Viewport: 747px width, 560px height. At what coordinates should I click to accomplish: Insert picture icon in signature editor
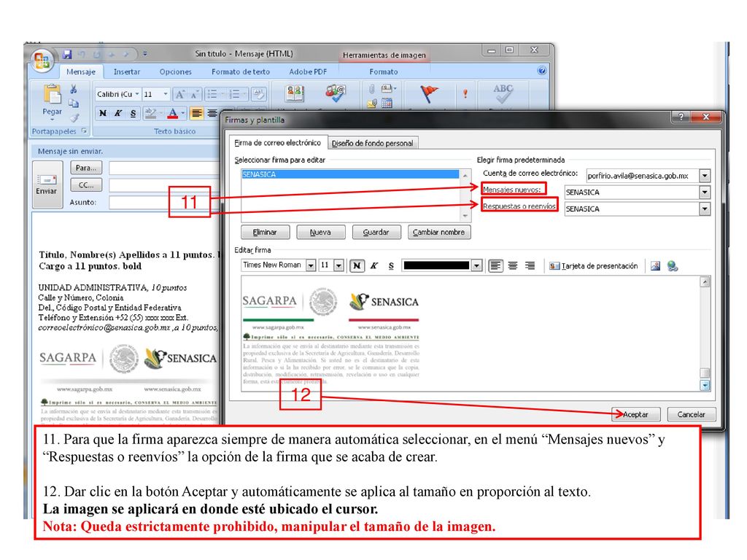tap(656, 265)
